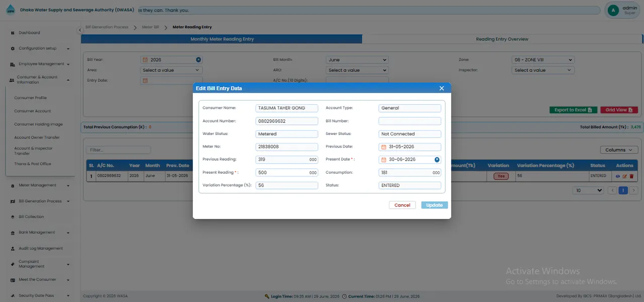Click the next page arrow in pagination
644x302 pixels.
634,191
